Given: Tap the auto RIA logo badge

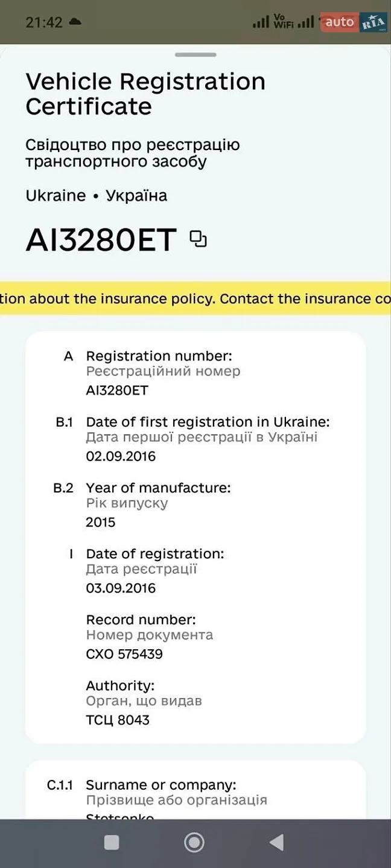Looking at the screenshot, I should [x=354, y=22].
